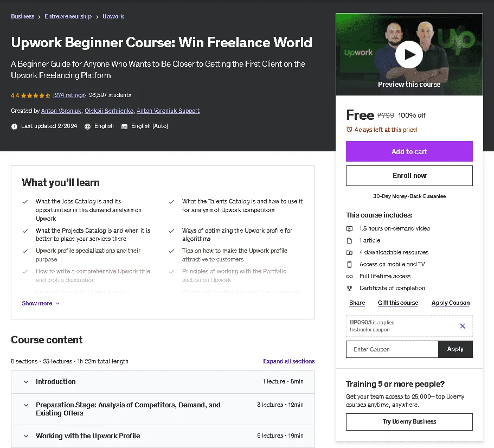
Task: Click the checkmark beside Talents Catalog item
Action: pyautogui.click(x=171, y=202)
